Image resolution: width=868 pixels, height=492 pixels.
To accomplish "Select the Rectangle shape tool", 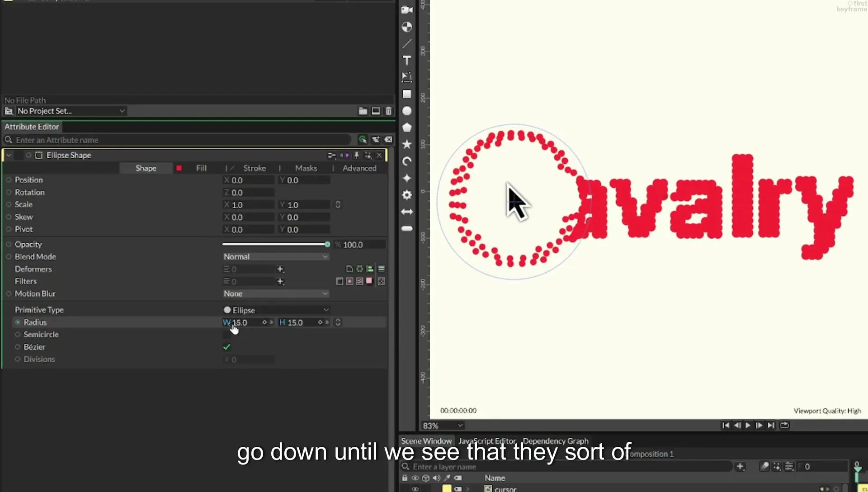I will point(407,94).
